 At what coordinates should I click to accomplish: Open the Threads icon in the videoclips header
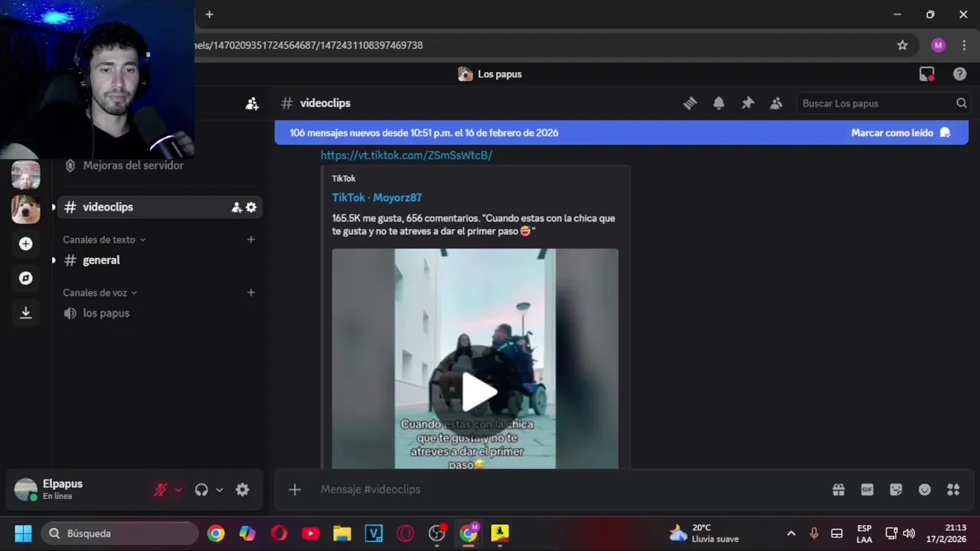coord(690,103)
